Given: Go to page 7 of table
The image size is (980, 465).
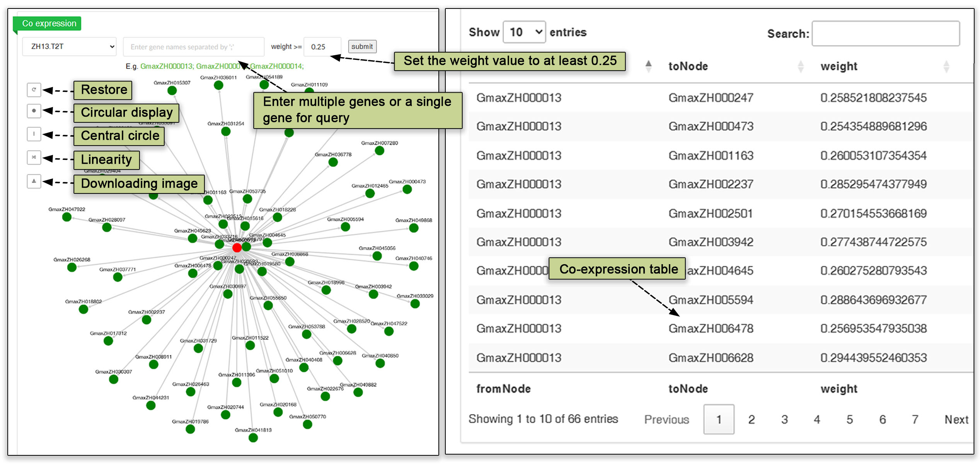Looking at the screenshot, I should pos(915,419).
